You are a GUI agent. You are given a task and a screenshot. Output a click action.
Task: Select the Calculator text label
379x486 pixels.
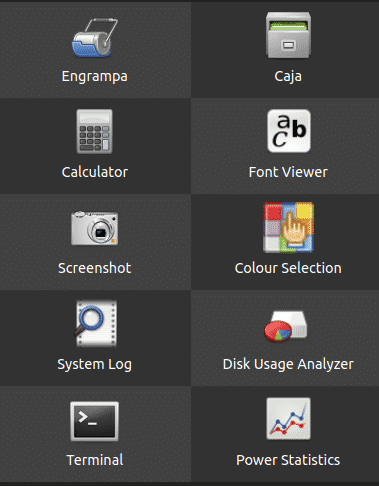(95, 172)
